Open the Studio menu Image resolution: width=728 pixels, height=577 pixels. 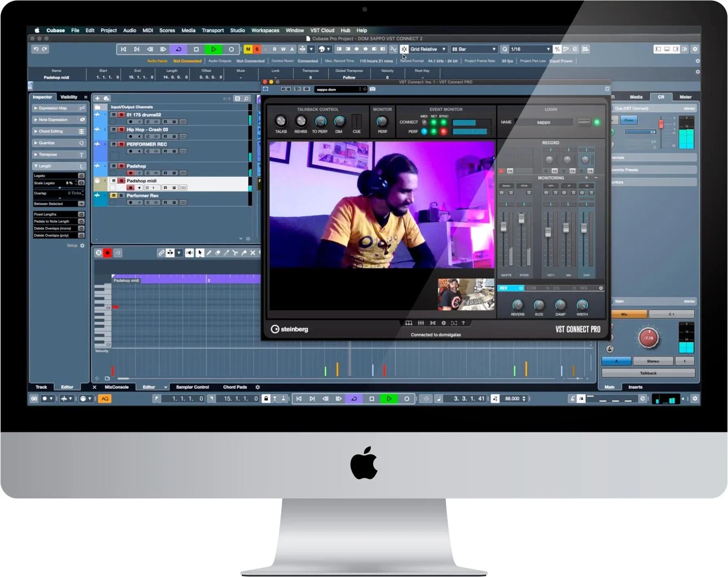click(x=237, y=30)
